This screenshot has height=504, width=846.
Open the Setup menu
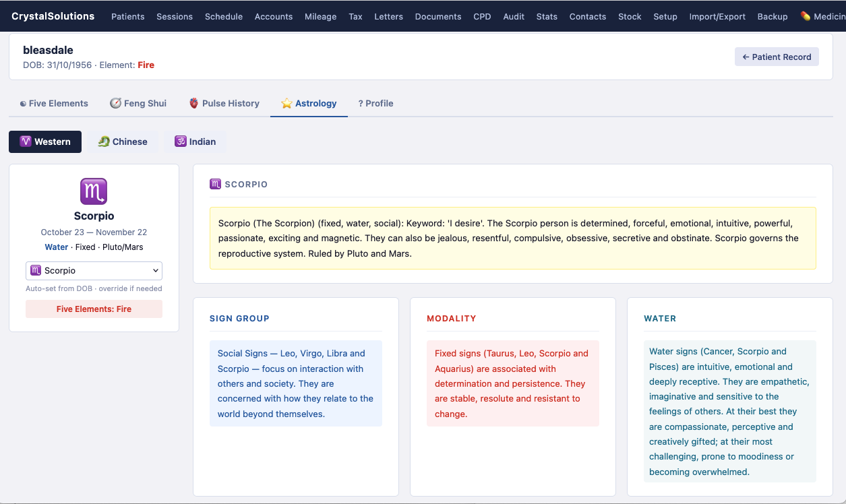665,16
